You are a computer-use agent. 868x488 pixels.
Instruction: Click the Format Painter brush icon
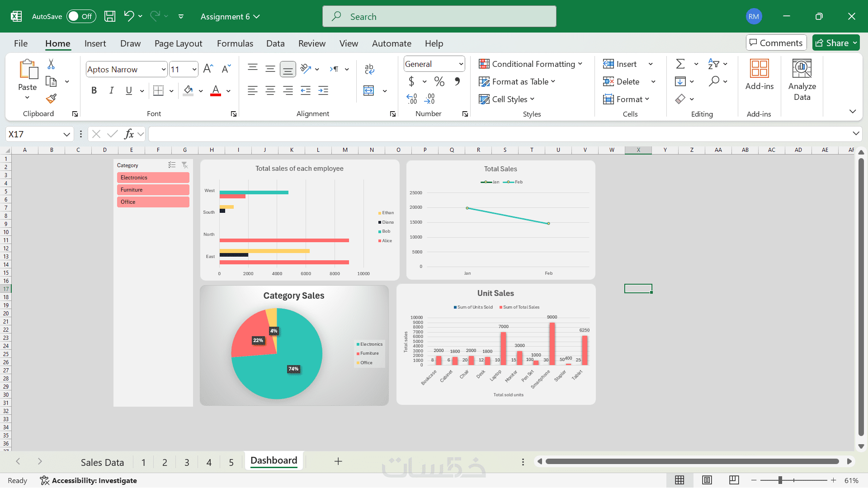(x=51, y=99)
